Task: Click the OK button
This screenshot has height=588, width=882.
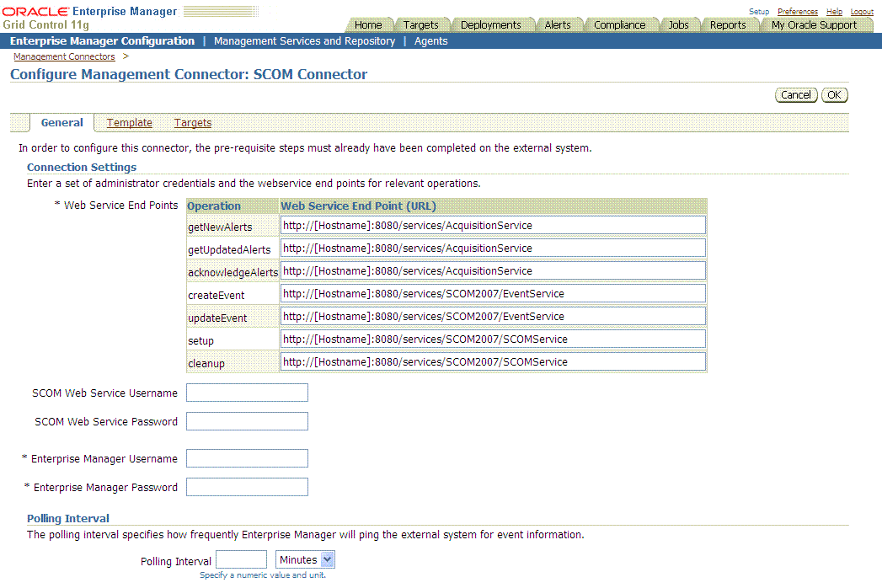Action: tap(834, 95)
